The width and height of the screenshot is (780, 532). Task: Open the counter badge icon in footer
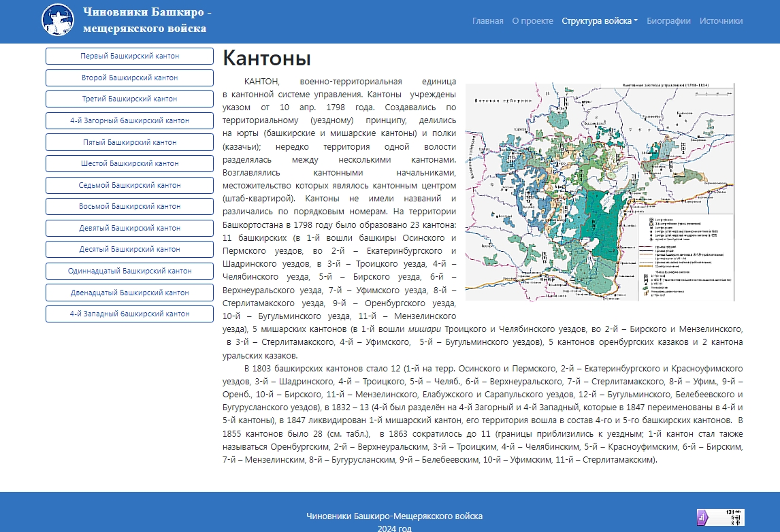coord(720,518)
